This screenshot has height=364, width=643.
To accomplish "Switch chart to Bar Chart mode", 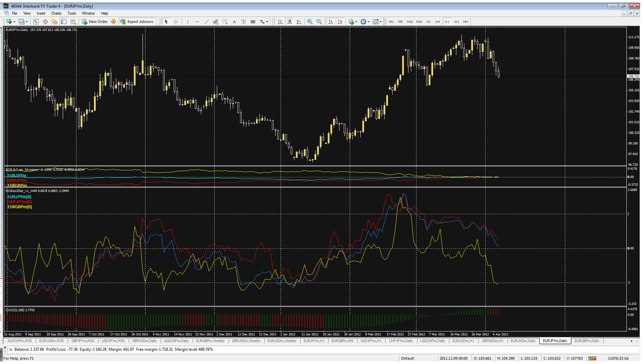I will point(280,22).
